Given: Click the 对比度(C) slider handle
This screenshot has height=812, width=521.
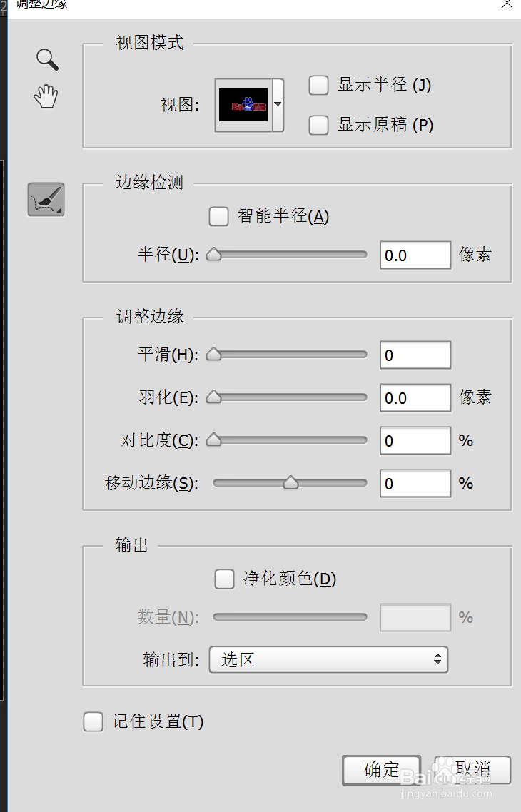Looking at the screenshot, I should point(214,440).
